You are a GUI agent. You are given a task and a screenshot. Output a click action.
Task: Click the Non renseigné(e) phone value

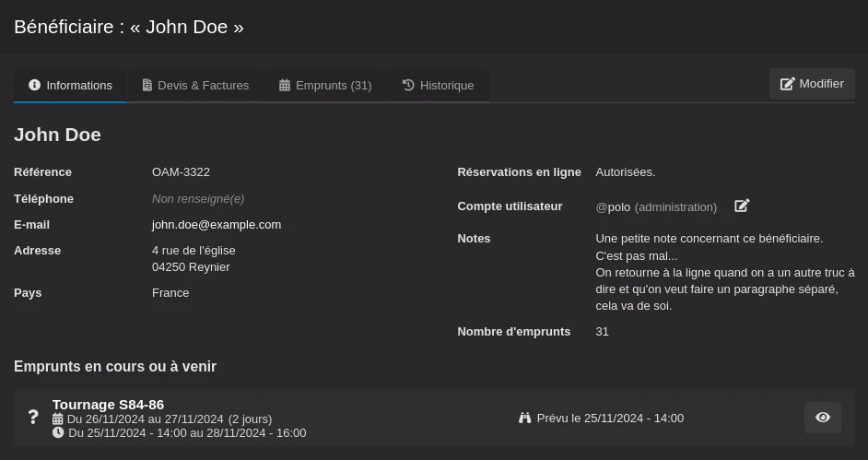(198, 198)
